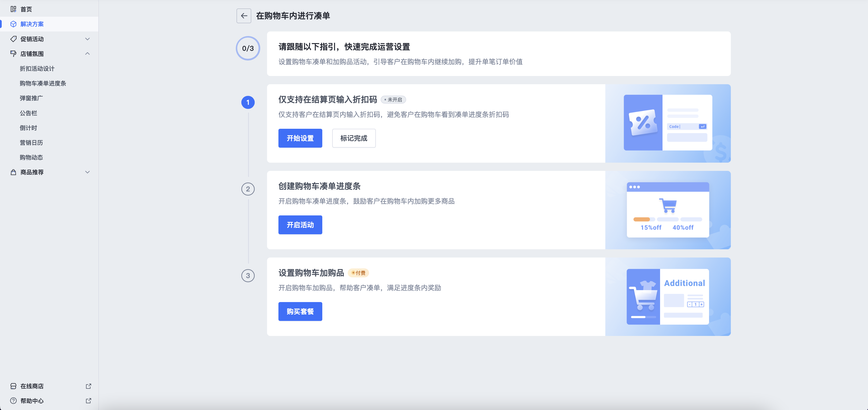Click the 帮助中心 question mark icon
Image resolution: width=868 pixels, height=410 pixels.
tap(13, 401)
